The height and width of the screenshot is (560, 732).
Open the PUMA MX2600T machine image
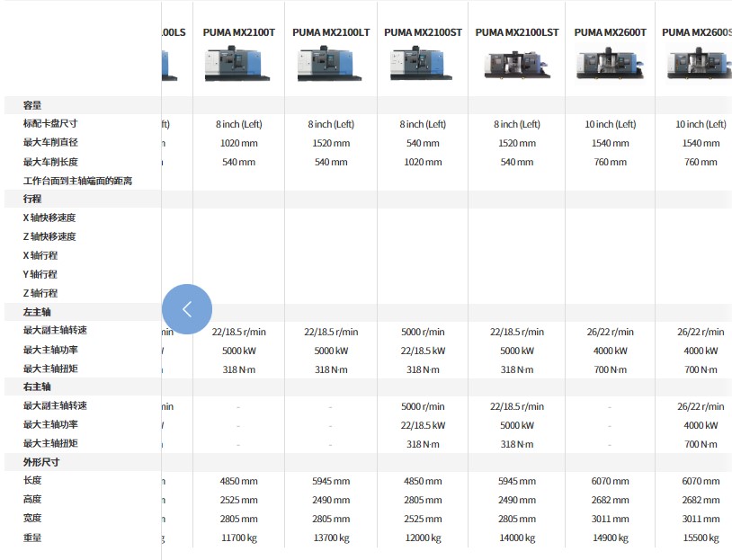[x=611, y=64]
